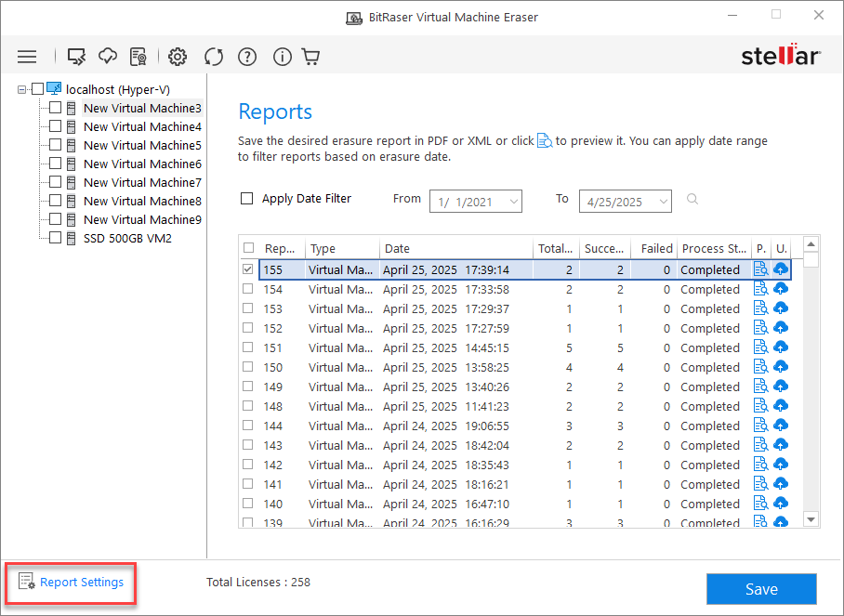Preview report 155
844x616 pixels.
(760, 269)
